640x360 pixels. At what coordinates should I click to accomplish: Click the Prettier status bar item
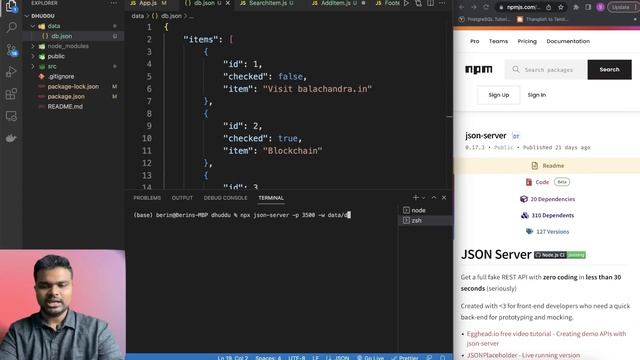tap(404, 358)
